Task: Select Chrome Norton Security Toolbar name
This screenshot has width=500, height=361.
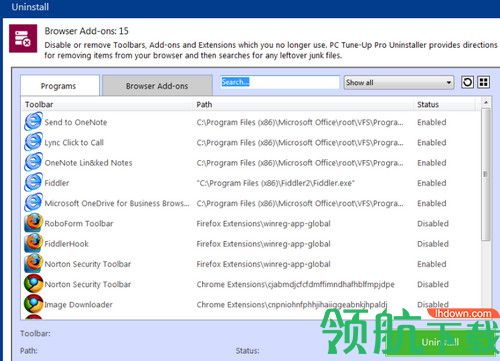Action: (x=88, y=284)
